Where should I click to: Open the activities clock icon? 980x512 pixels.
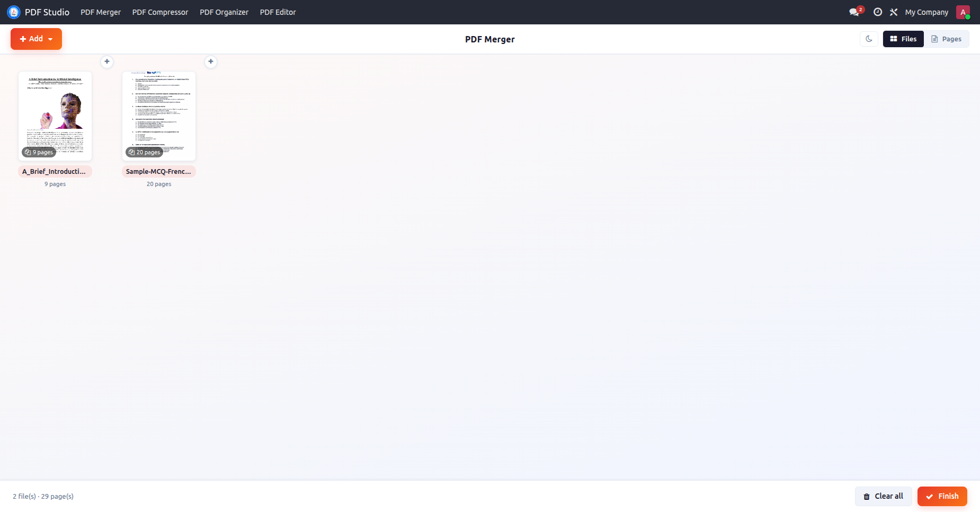pos(878,12)
